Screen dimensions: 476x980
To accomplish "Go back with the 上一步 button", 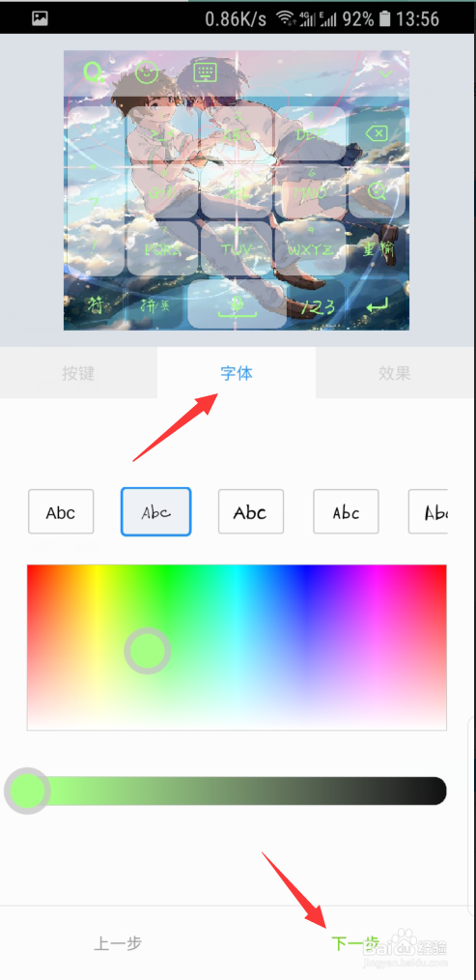I will pos(118,942).
